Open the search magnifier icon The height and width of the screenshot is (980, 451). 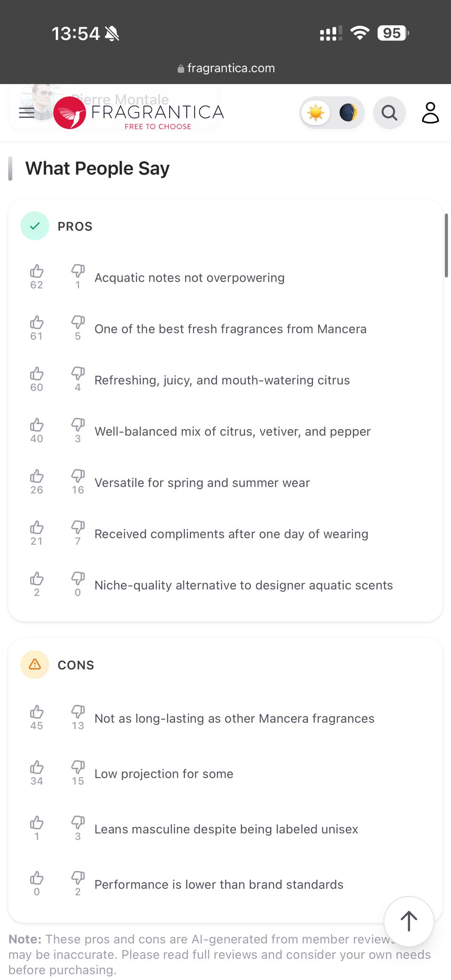389,113
